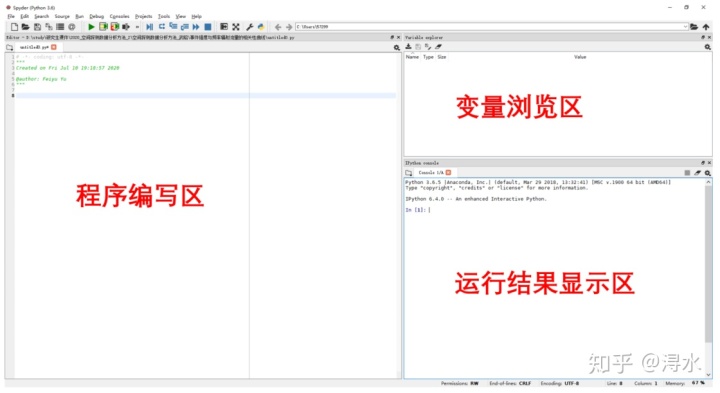Maximize the current pane via toolbar icon
Image resolution: width=720 pixels, height=393 pixels.
click(x=224, y=27)
